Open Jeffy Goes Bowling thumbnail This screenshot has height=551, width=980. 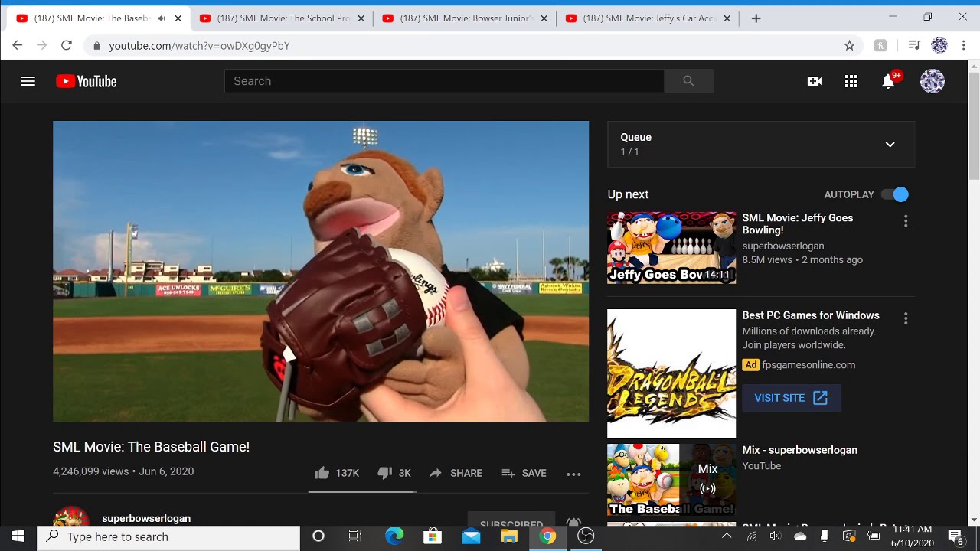671,248
